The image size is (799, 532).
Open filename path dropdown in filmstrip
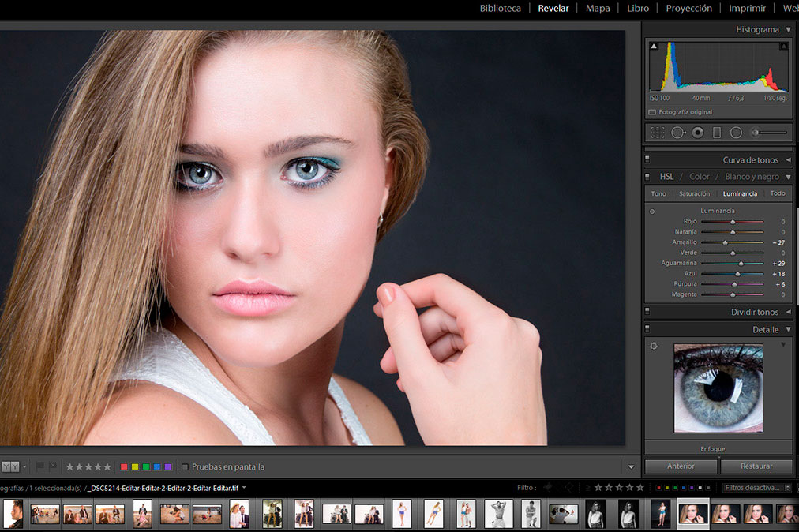tap(244, 488)
